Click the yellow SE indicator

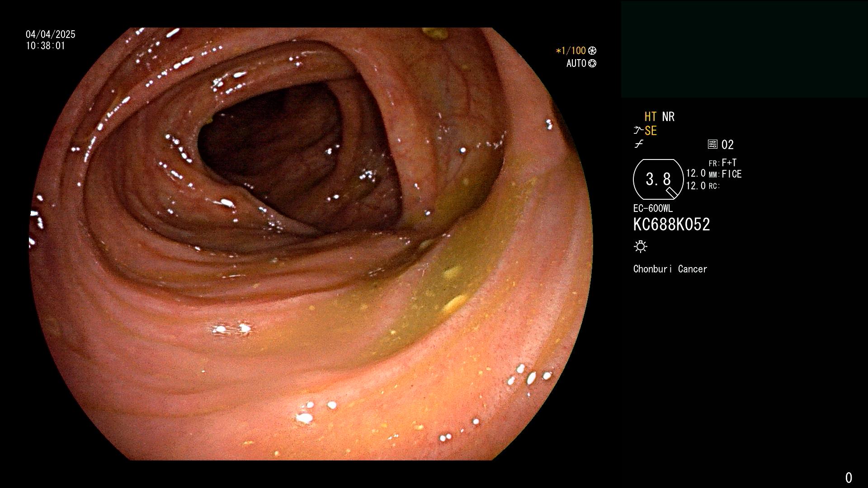[651, 131]
